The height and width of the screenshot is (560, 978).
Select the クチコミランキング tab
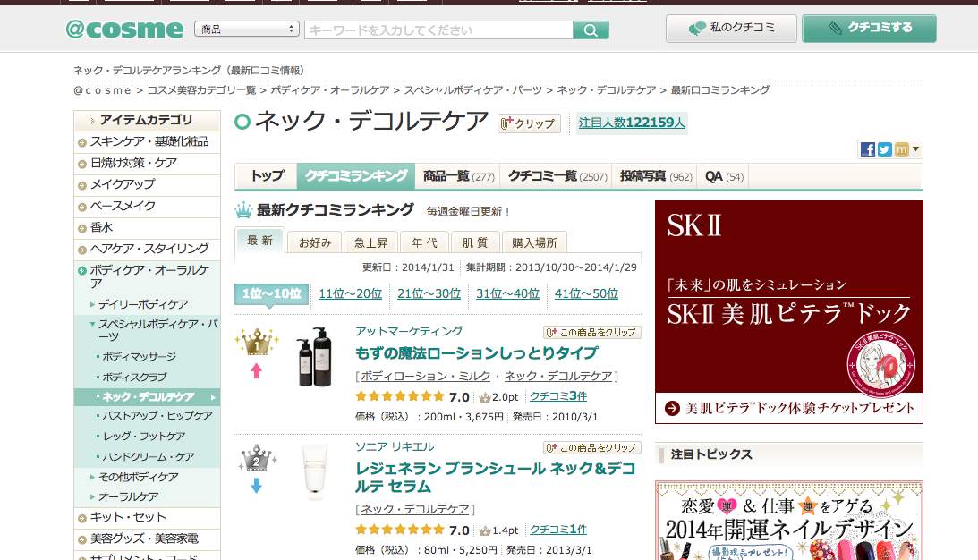[356, 176]
